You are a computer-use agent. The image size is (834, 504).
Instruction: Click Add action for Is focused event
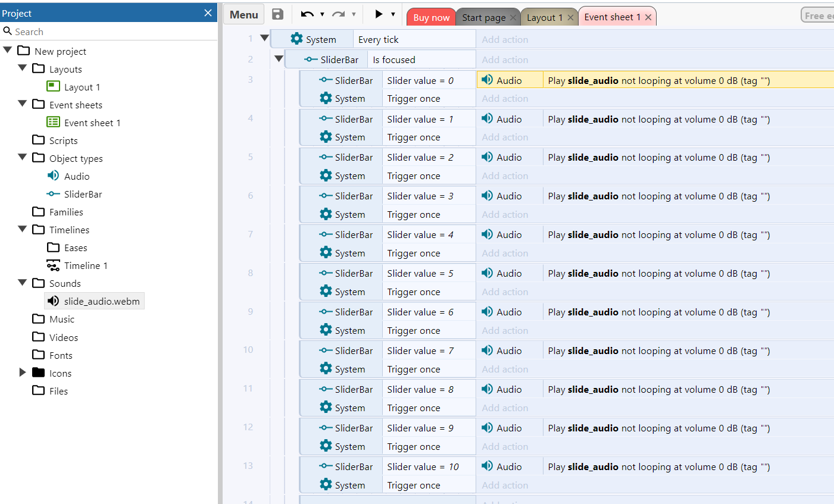[x=505, y=60]
